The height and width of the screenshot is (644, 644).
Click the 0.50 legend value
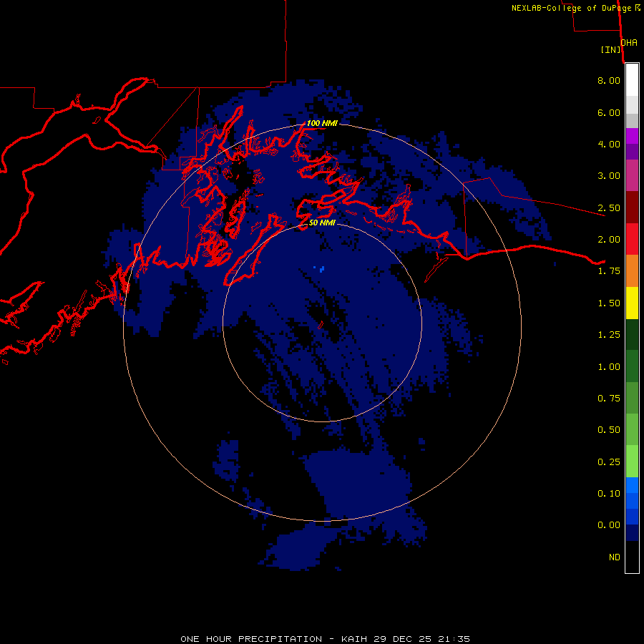pyautogui.click(x=609, y=430)
